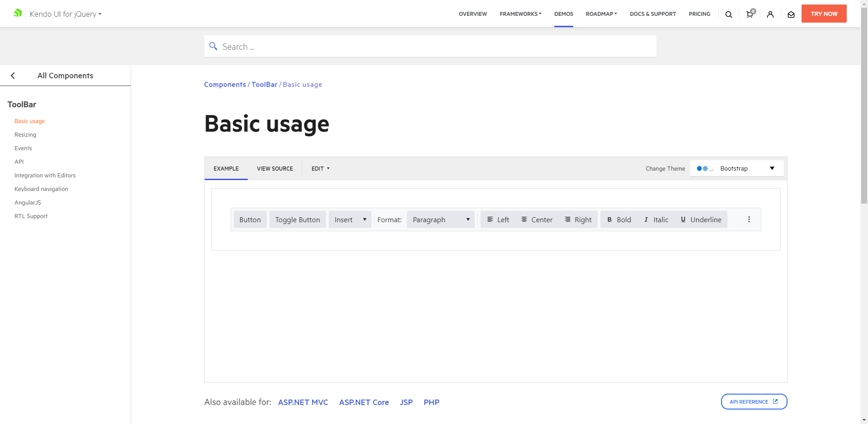
Task: Click the ToolBar breadcrumb link
Action: coord(264,85)
